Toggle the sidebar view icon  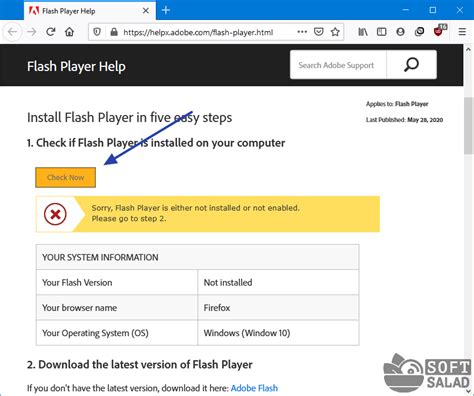coord(381,32)
